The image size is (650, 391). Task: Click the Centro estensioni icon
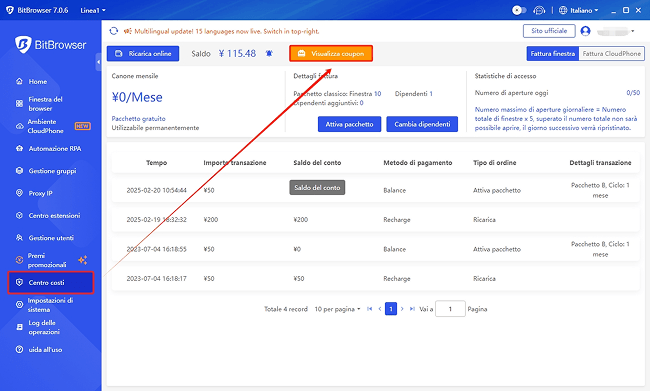click(x=19, y=216)
